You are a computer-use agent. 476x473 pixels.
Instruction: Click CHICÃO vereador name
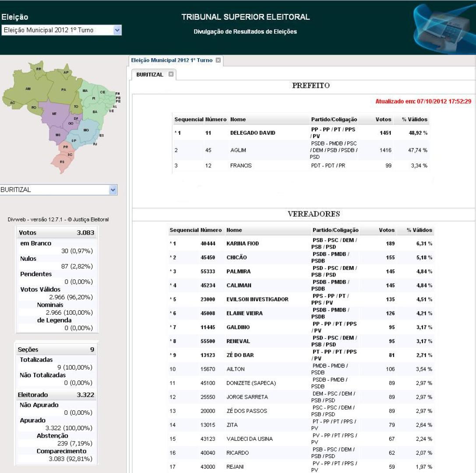[236, 257]
